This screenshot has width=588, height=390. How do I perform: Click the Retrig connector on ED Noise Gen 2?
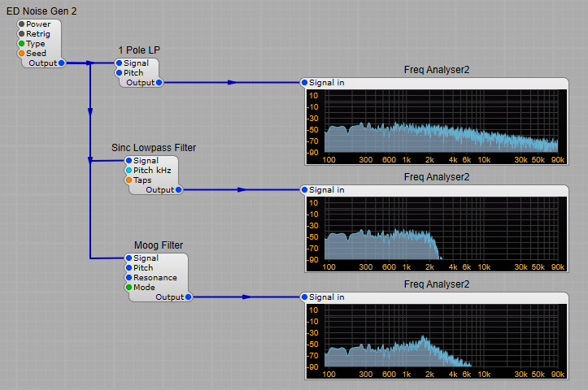tap(22, 34)
